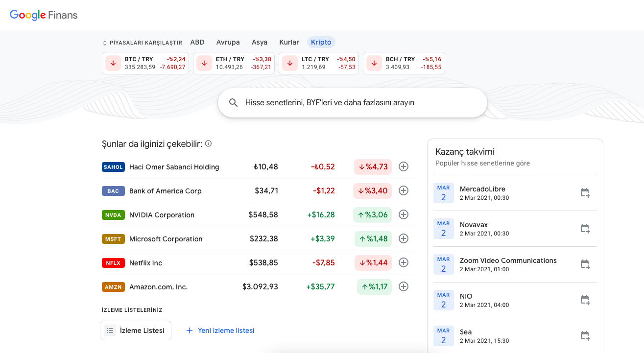Click the ↓%3,40 change badge
This screenshot has height=353, width=644.
373,190
